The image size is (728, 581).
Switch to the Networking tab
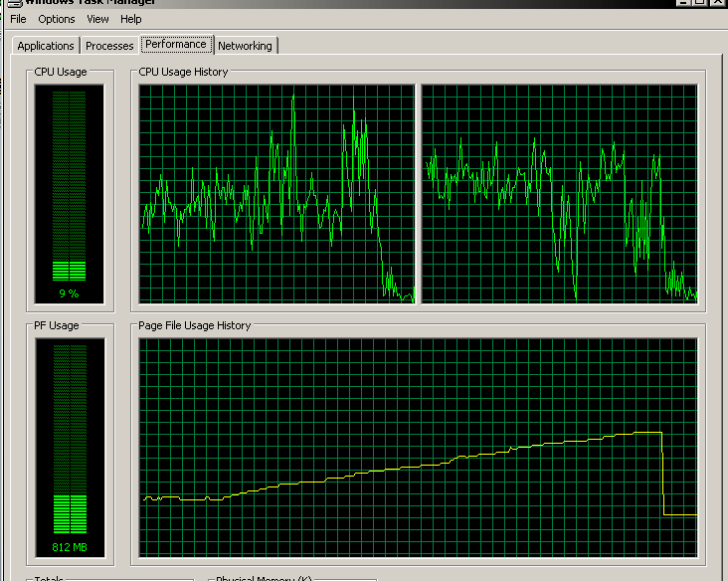(245, 46)
